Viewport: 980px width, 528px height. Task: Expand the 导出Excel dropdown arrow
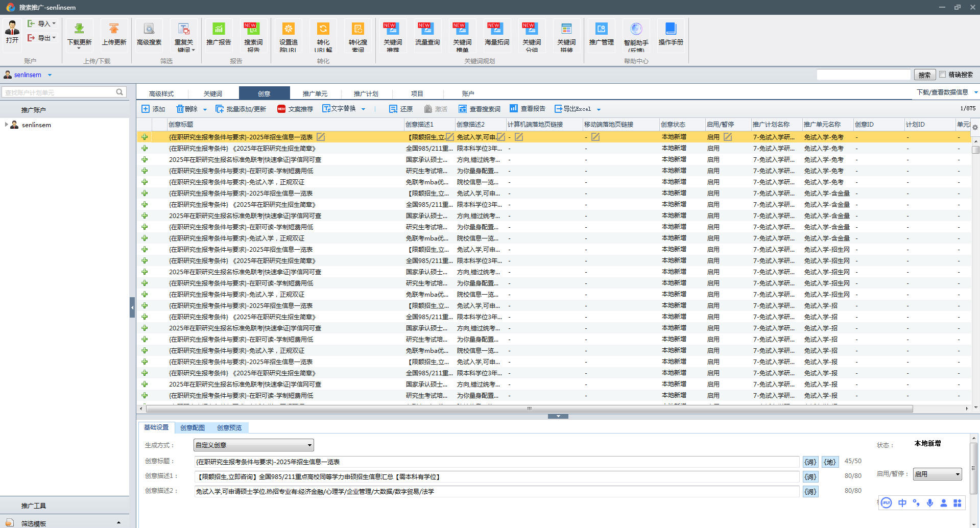pyautogui.click(x=599, y=109)
